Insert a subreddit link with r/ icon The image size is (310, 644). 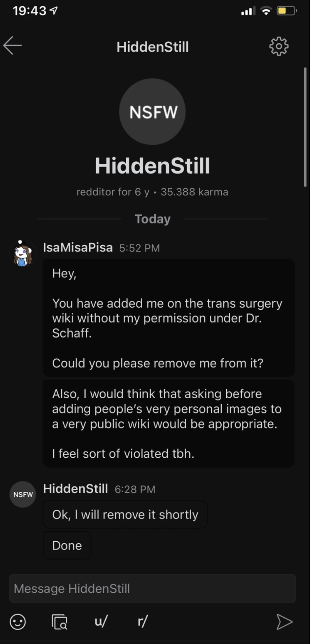point(143,621)
